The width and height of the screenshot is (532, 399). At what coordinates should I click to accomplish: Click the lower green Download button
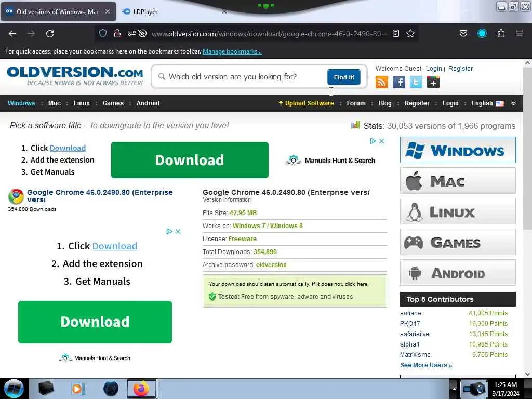coord(95,322)
